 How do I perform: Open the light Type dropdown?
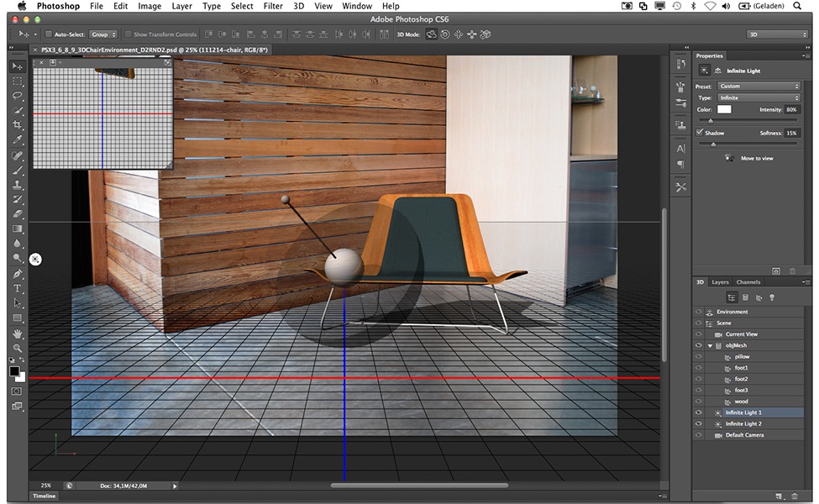point(759,98)
